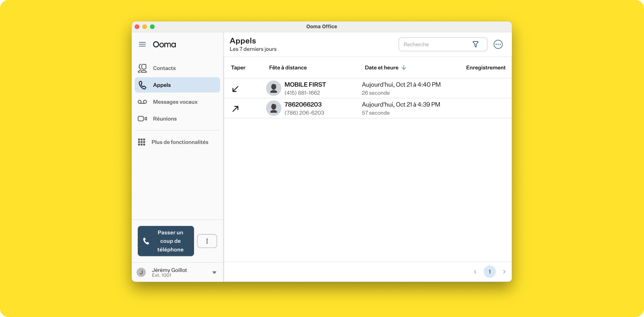Image resolution: width=644 pixels, height=317 pixels.
Task: Click the grid icon for Plus de fonctionnalités
Action: [x=142, y=142]
